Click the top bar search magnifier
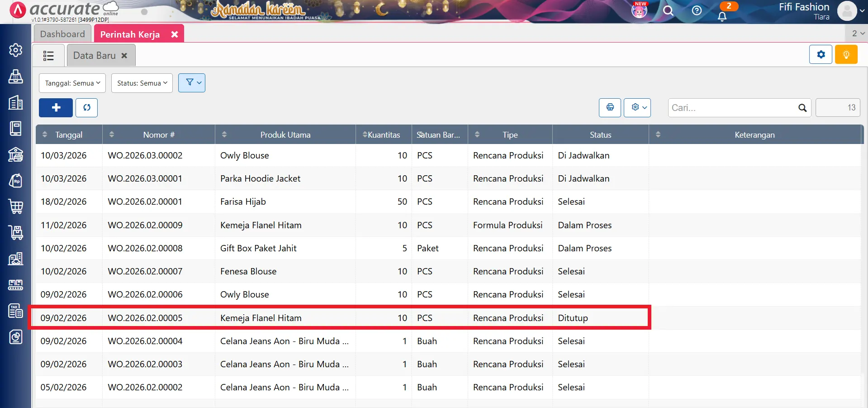Image resolution: width=868 pixels, height=408 pixels. (668, 10)
